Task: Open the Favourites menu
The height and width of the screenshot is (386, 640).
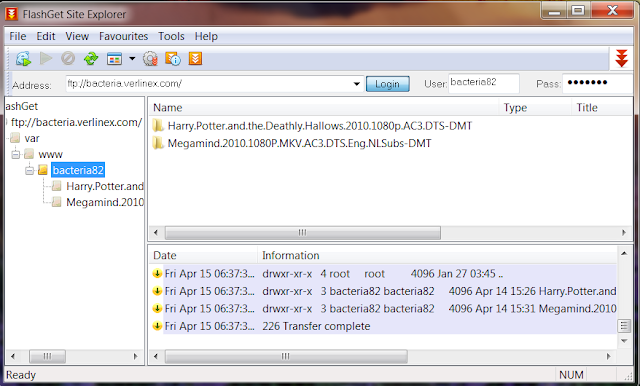Action: (x=123, y=36)
